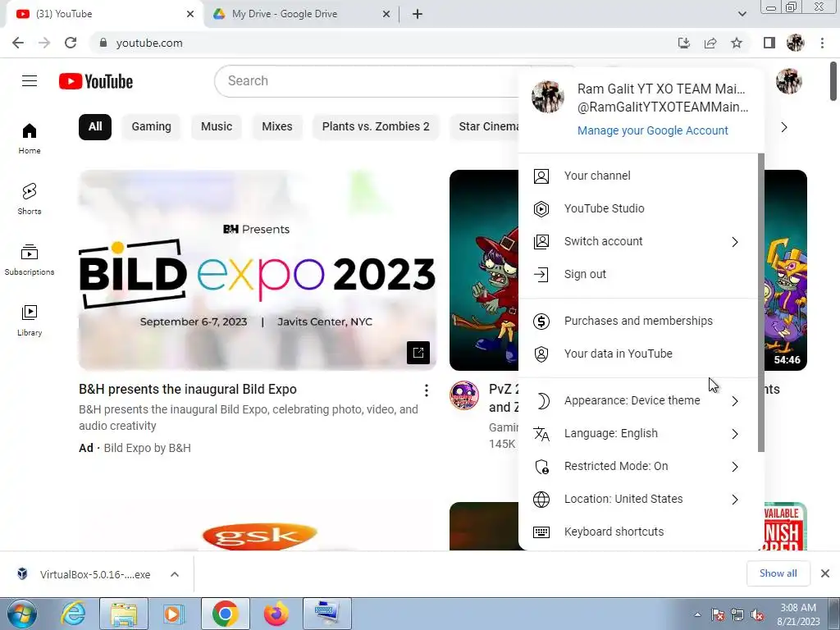Viewport: 840px width, 630px height.
Task: Click the Chrome forward arrow
Action: [x=44, y=43]
